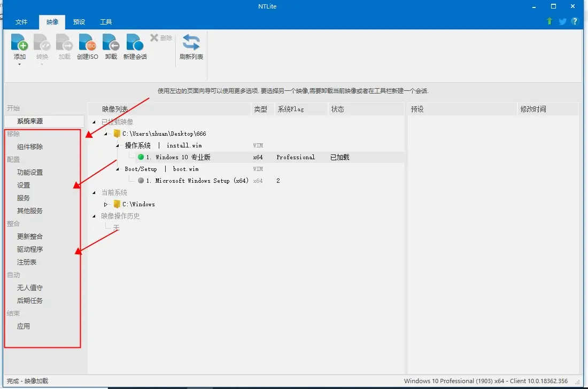
Task: Click the green loaded status dot
Action: (x=141, y=157)
